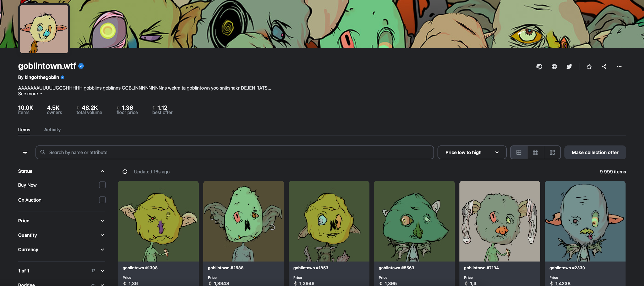
Task: Switch to large grid view
Action: [x=519, y=152]
